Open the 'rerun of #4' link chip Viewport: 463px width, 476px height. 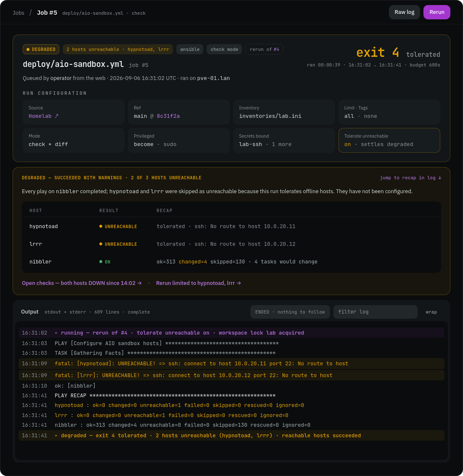[264, 49]
